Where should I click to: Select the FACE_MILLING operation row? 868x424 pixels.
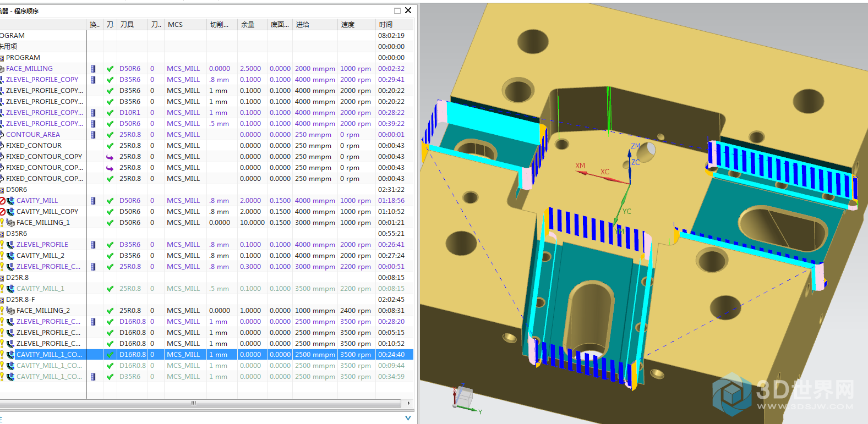coord(206,69)
